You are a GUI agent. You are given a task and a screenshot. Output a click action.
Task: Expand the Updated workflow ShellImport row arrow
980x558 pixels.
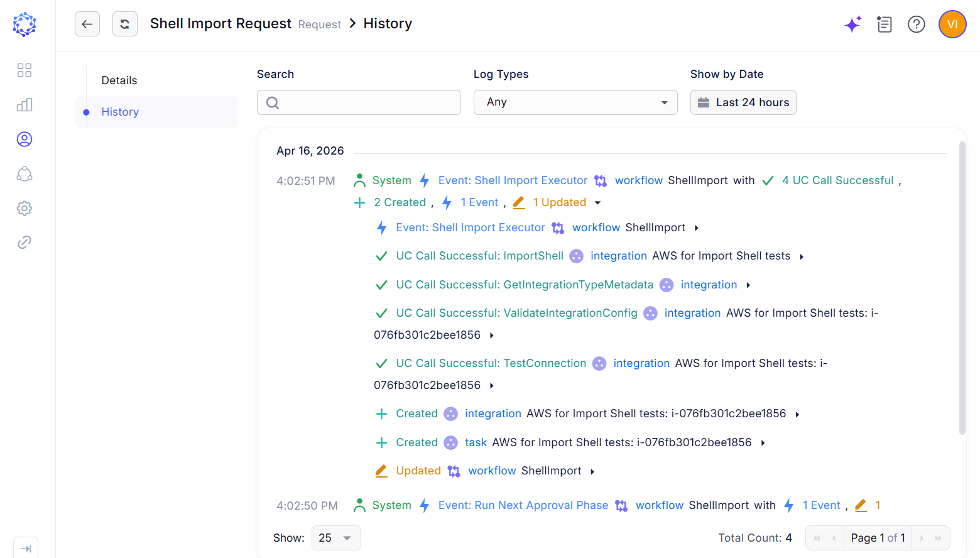pos(592,471)
